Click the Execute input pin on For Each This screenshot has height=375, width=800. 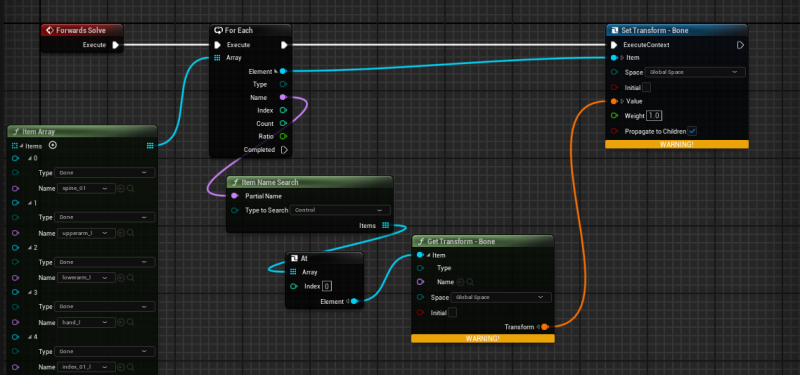click(x=218, y=45)
